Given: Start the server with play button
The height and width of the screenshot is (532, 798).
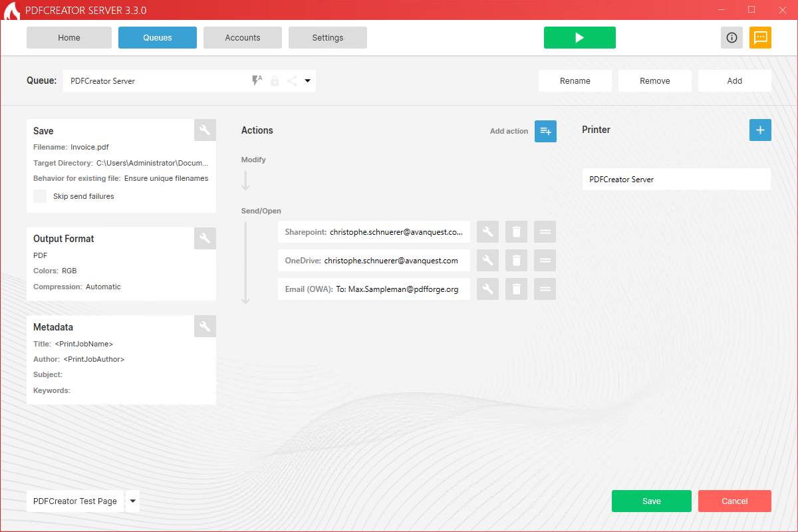Looking at the screenshot, I should coord(580,38).
